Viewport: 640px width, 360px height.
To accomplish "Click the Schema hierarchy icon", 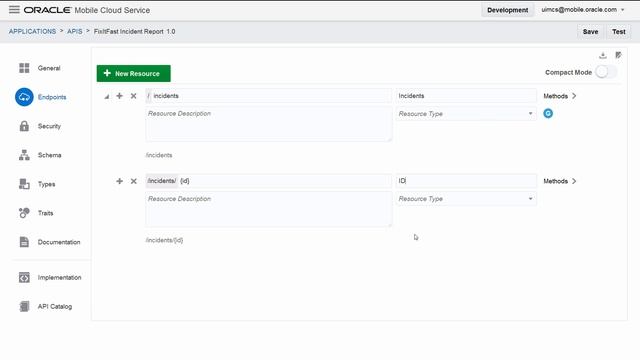I will (x=24, y=155).
